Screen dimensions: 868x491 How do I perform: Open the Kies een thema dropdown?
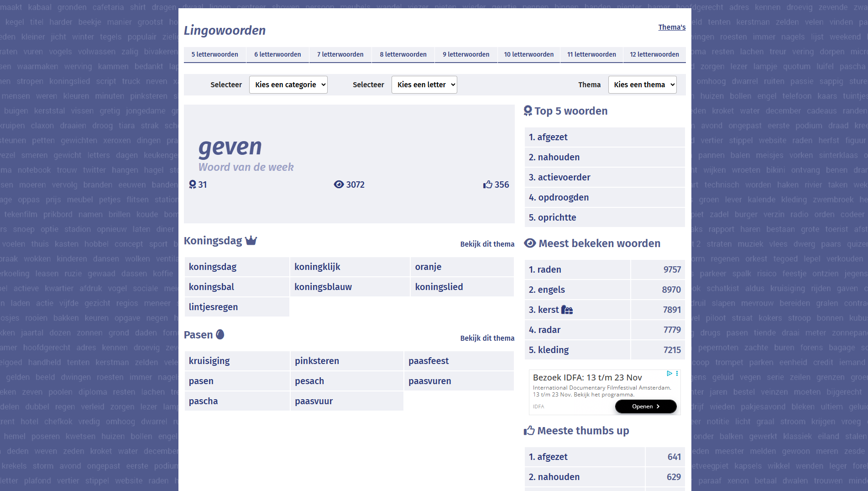(x=642, y=84)
